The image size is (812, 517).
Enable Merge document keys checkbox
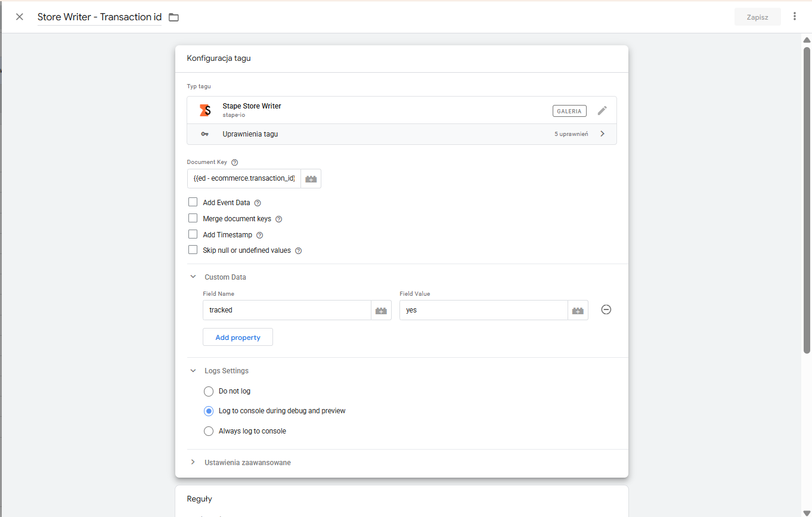[x=193, y=218]
